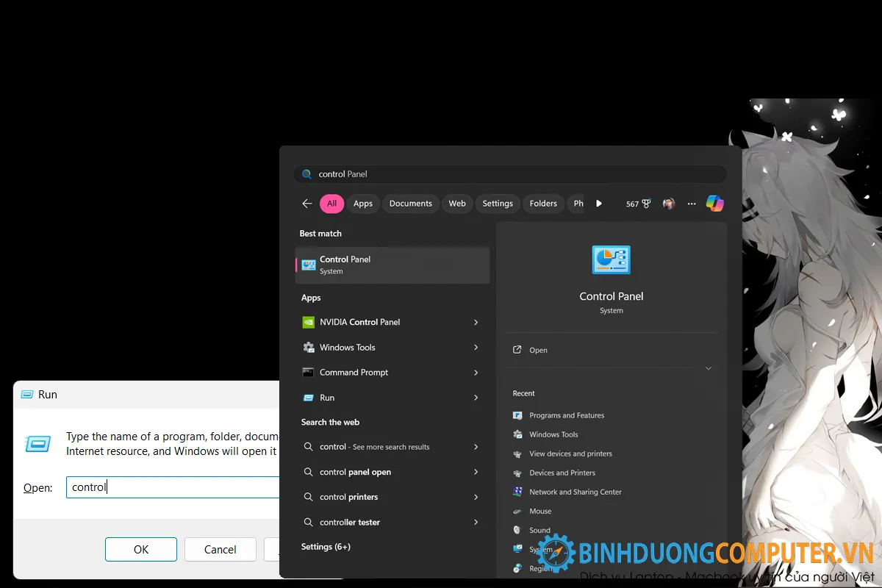Open Network and Sharing Center from Recent
This screenshot has width=882, height=588.
576,491
